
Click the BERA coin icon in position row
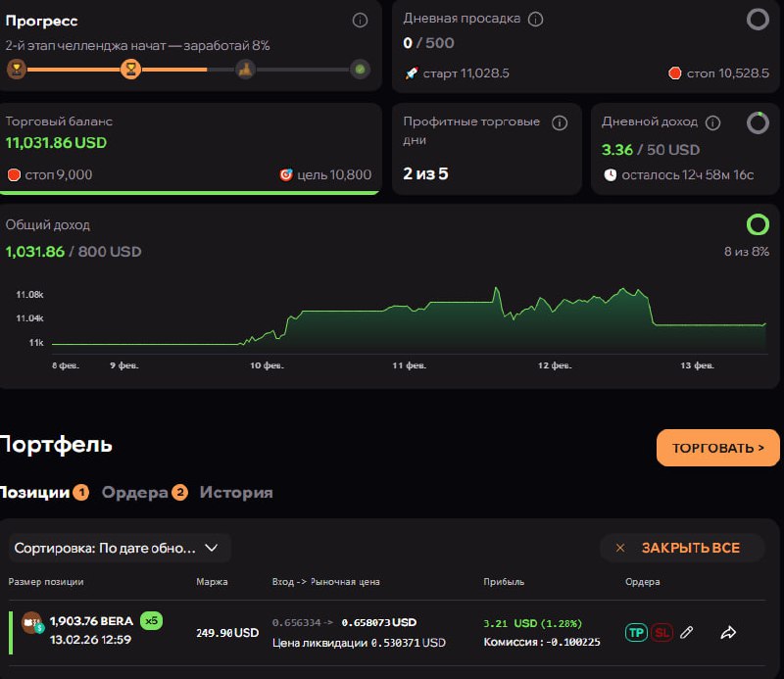pos(32,623)
